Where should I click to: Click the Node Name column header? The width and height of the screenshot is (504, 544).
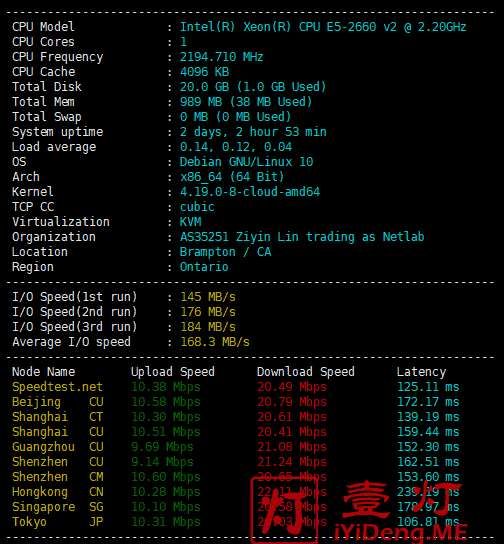pos(43,372)
